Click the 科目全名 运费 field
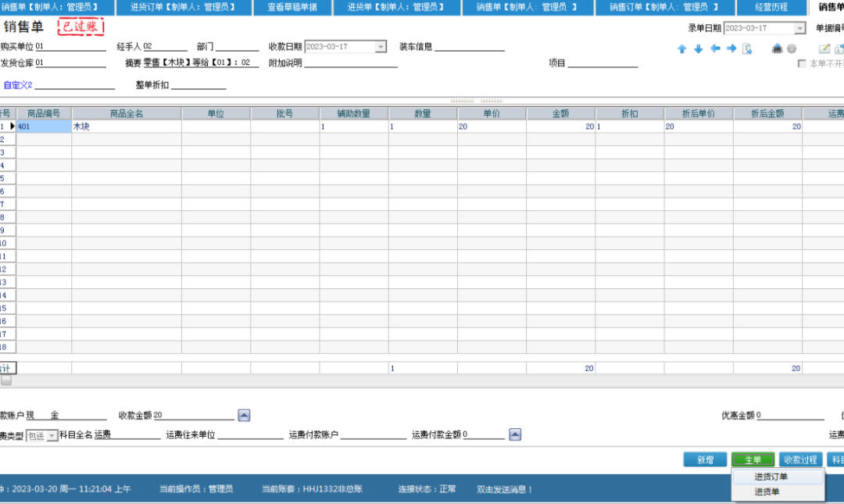The width and height of the screenshot is (844, 504). (x=127, y=435)
